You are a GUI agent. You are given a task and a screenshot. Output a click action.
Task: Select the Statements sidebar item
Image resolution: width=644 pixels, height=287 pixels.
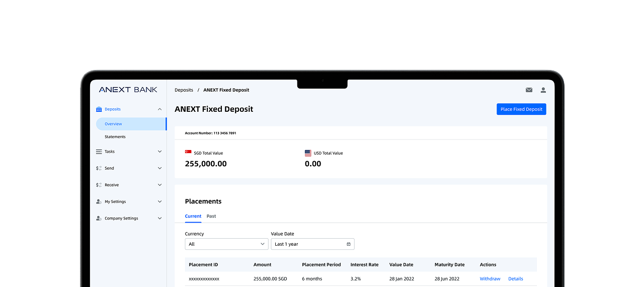pos(115,137)
